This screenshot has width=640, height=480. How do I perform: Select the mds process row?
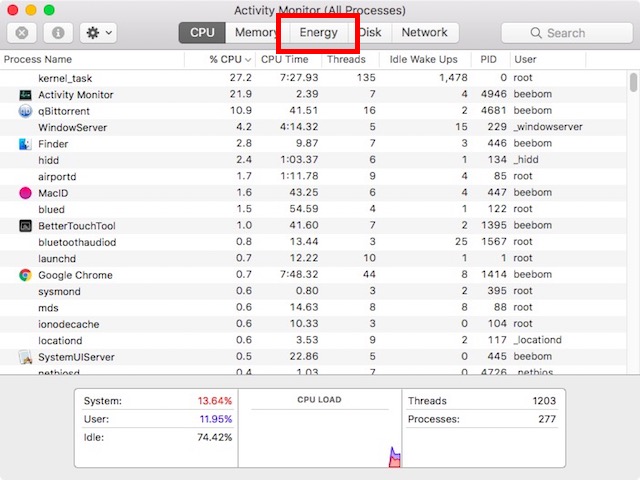(313, 308)
